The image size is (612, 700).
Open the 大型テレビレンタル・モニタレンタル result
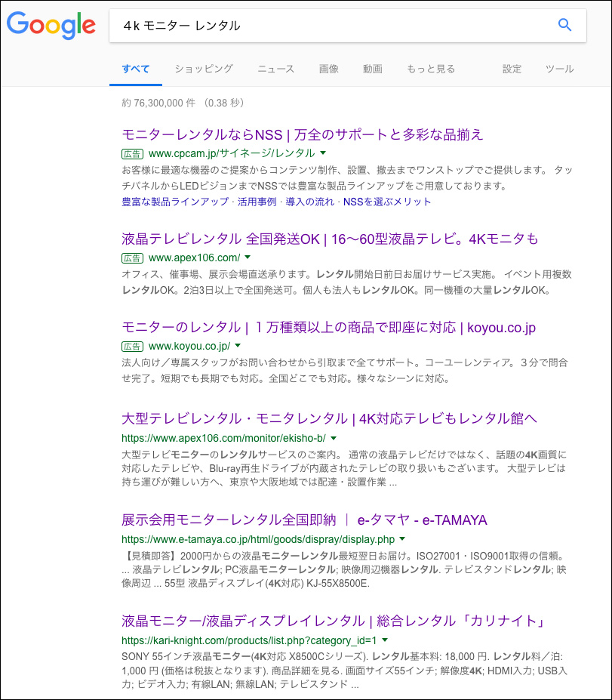pyautogui.click(x=329, y=418)
